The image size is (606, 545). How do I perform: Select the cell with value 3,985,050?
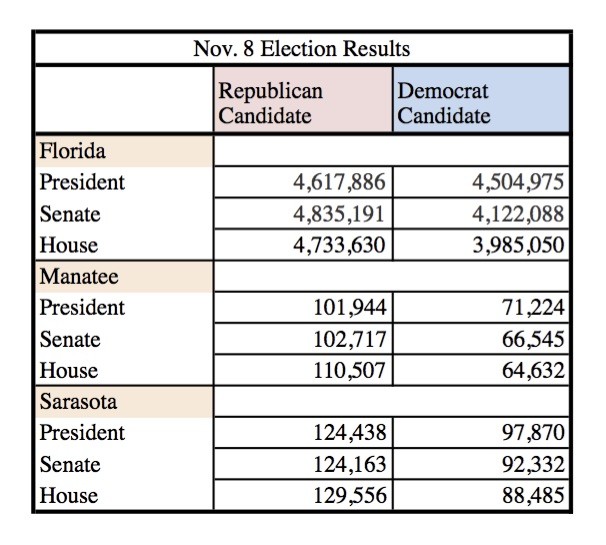pyautogui.click(x=480, y=245)
